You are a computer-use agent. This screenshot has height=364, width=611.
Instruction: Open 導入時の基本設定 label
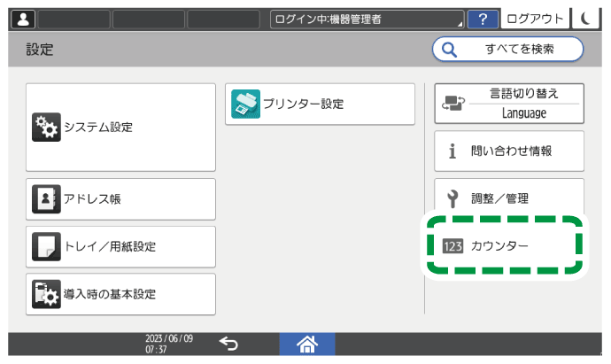coord(110,294)
